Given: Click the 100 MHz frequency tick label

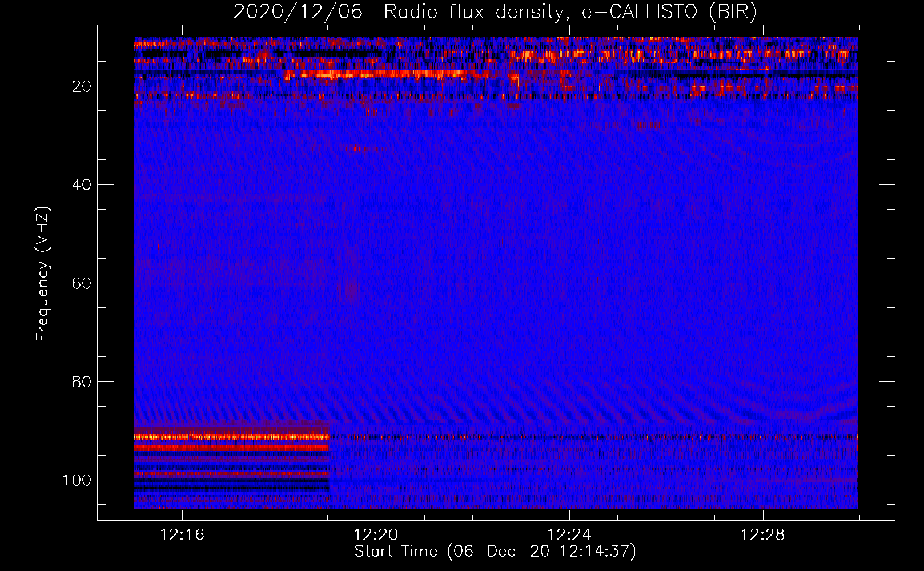Looking at the screenshot, I should (x=77, y=480).
